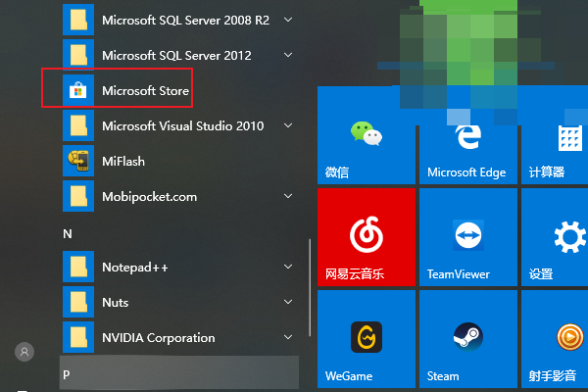Click the Microsoft Visual Studio 2010 folder icon
Viewport: 588px width, 392px height.
[78, 125]
